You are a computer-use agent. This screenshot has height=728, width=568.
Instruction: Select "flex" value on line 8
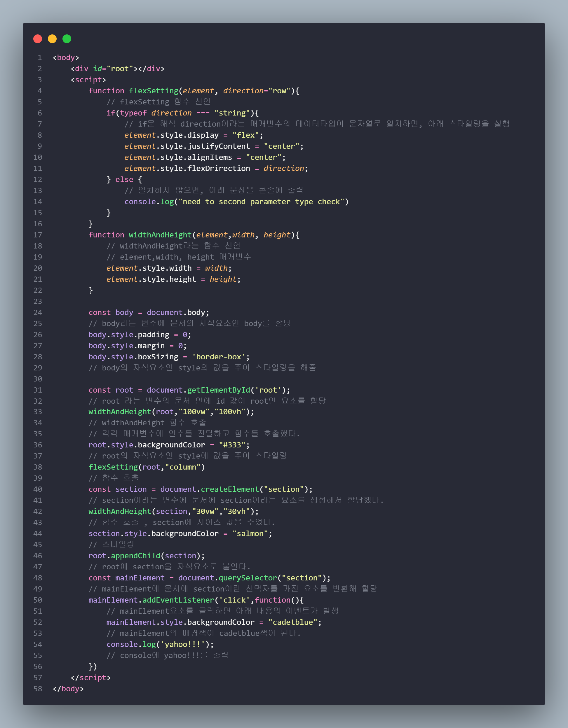point(245,135)
